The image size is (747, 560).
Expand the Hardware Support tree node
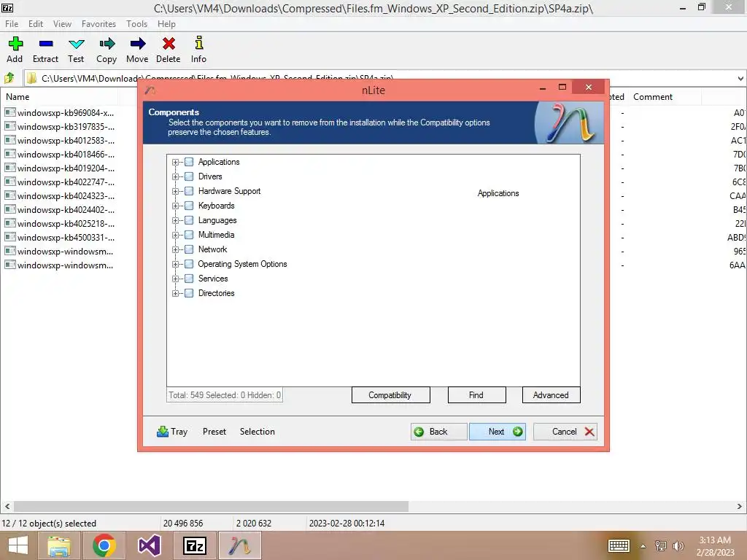click(175, 191)
